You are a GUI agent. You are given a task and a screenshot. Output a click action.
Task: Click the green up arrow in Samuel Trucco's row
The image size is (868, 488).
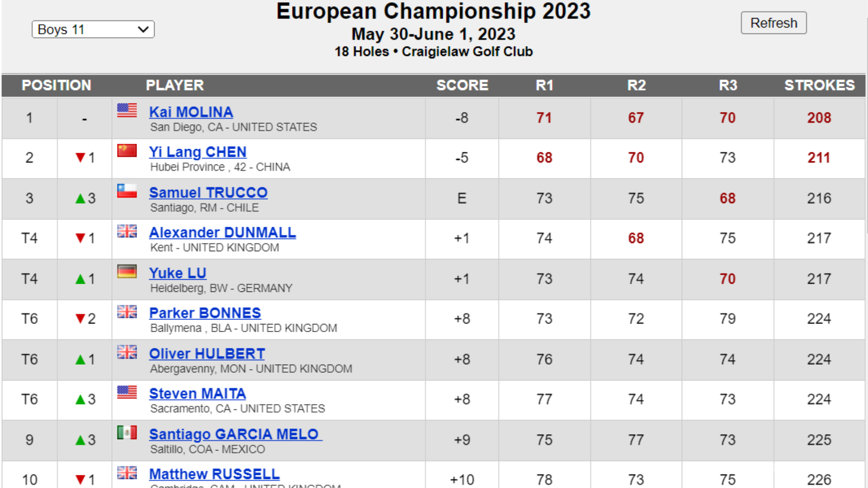[x=80, y=198]
